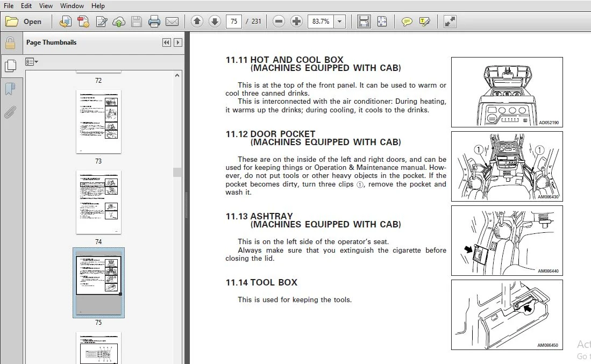Go to previous page with up arrow
Image resolution: width=591 pixels, height=364 pixels.
pos(197,22)
